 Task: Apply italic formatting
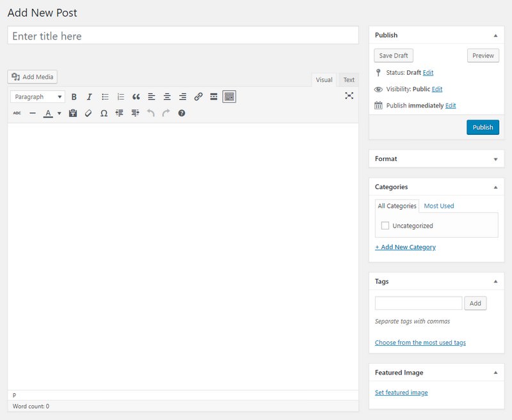pos(89,97)
